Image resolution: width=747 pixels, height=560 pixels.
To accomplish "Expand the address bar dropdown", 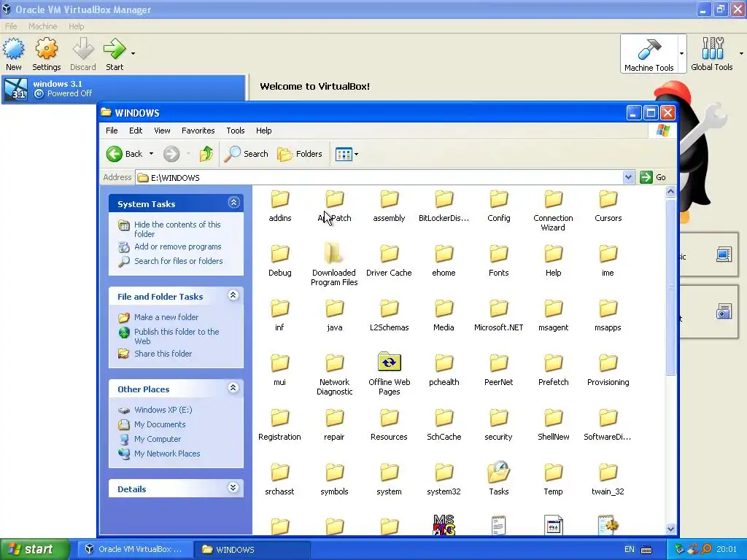I will pyautogui.click(x=628, y=177).
